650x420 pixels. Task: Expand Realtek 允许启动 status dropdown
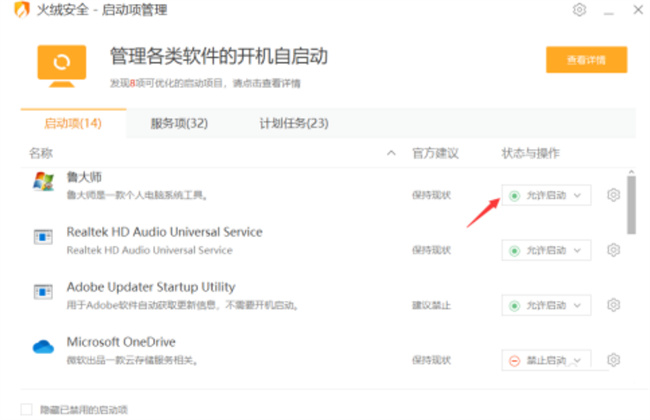tap(546, 250)
